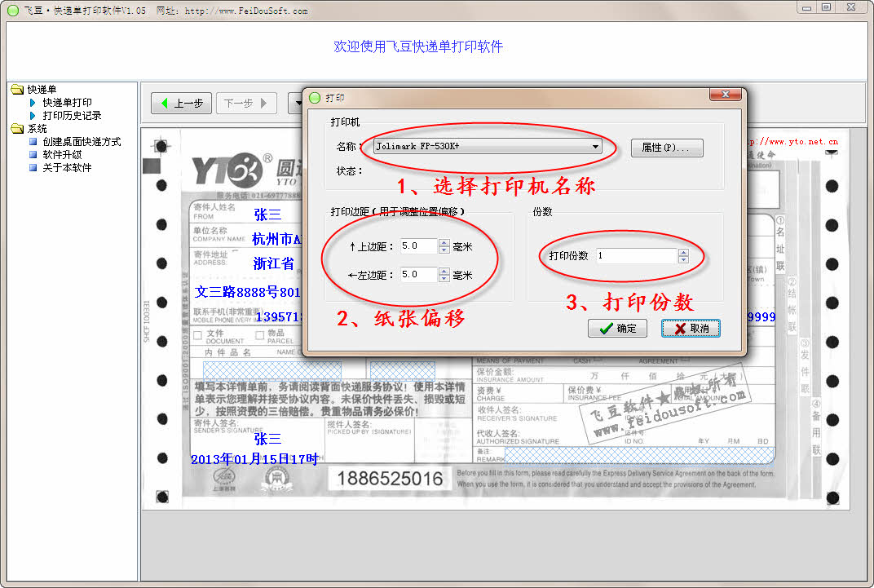
Task: Click the 系统 tree root label
Action: click(x=38, y=129)
